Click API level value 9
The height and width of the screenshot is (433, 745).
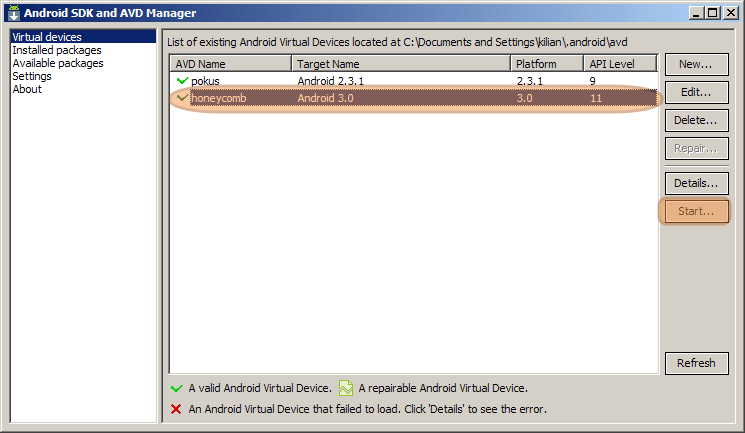pos(592,81)
